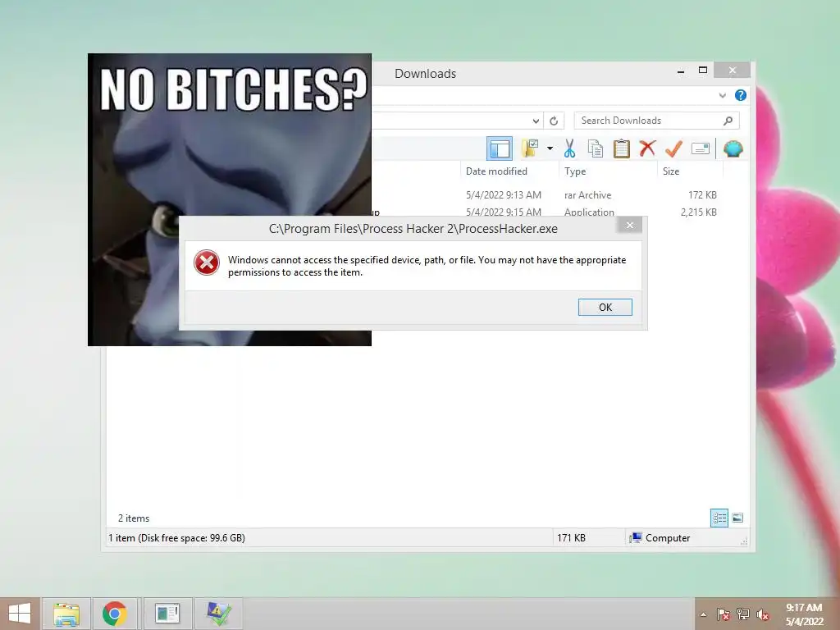
Task: Open Action Center flag icon
Action: point(724,614)
